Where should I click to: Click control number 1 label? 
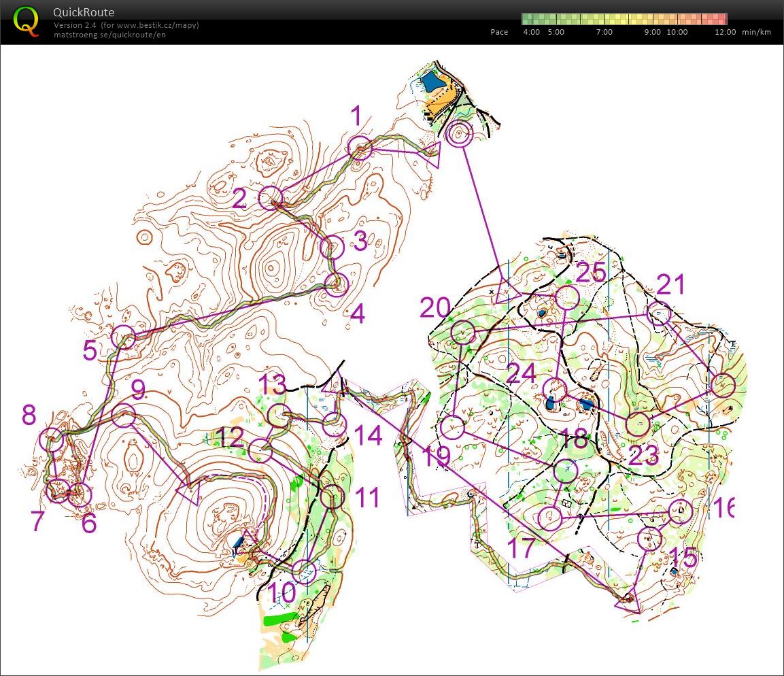[356, 116]
